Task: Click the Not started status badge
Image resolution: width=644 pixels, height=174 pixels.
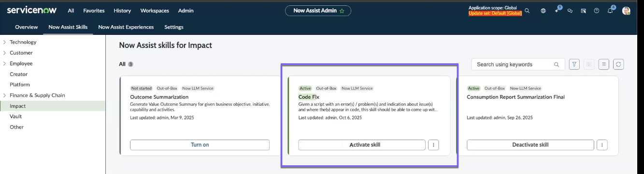Action: tap(142, 88)
